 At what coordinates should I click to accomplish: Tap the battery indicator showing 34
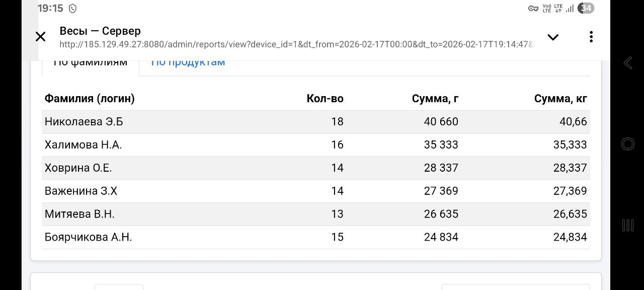coord(585,8)
